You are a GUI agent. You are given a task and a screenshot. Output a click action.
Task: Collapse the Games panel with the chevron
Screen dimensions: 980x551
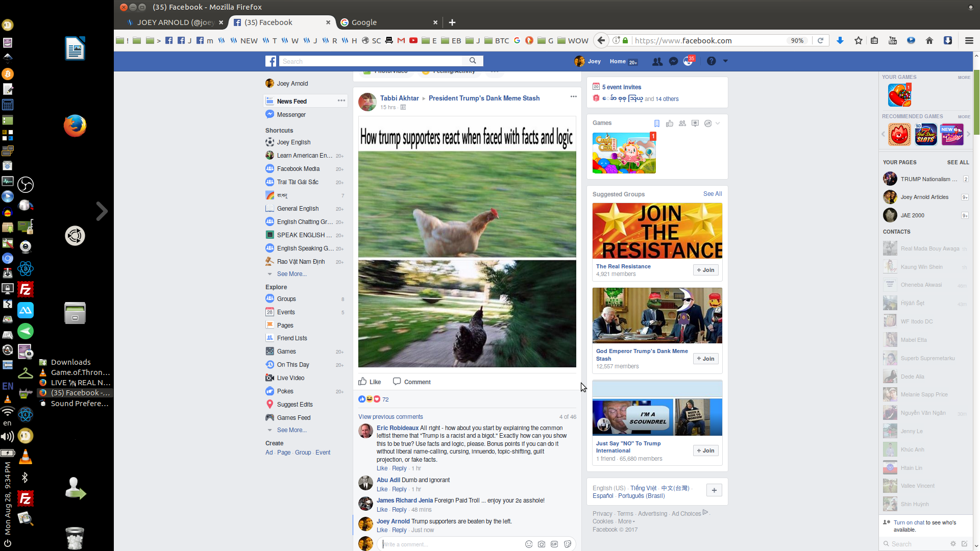717,123
